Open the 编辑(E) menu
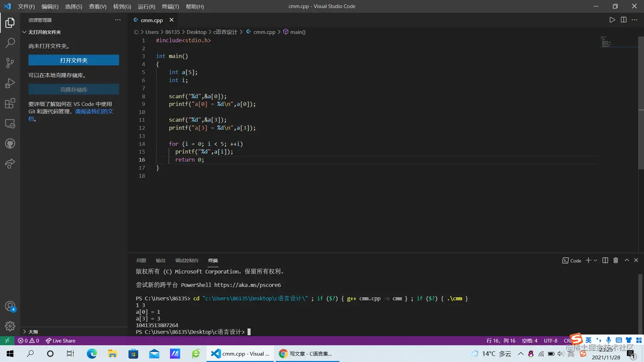The image size is (644, 362). coord(50,6)
